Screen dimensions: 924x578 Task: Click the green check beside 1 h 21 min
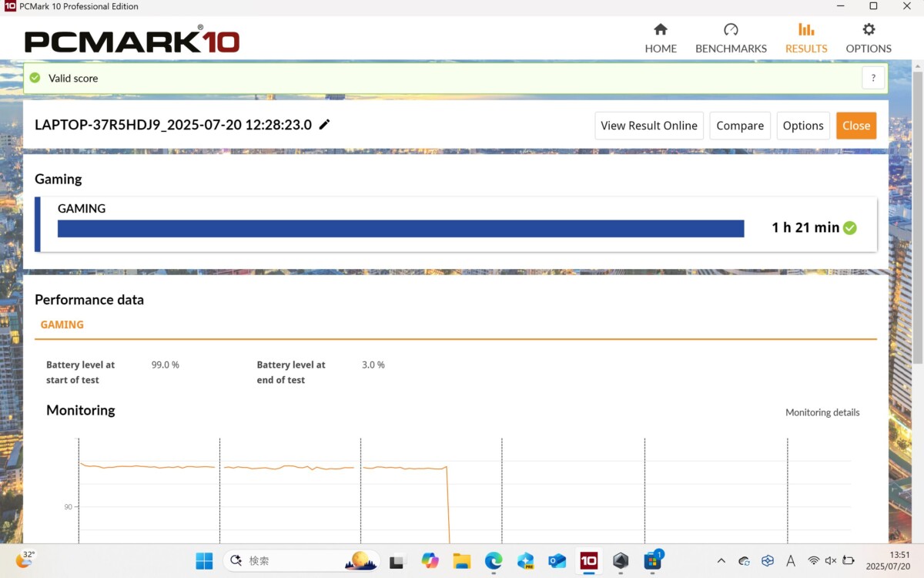850,228
